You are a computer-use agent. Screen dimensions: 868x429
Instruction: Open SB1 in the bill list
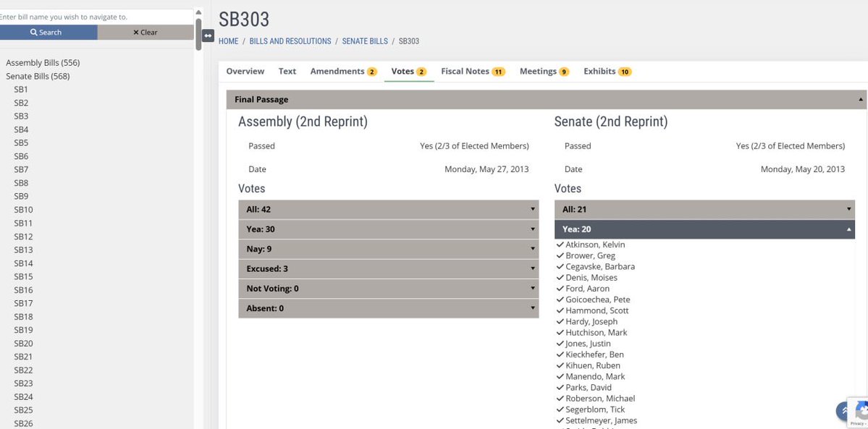[21, 90]
